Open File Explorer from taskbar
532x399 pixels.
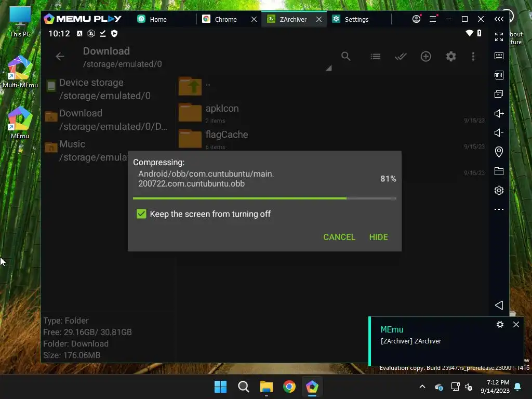point(267,387)
